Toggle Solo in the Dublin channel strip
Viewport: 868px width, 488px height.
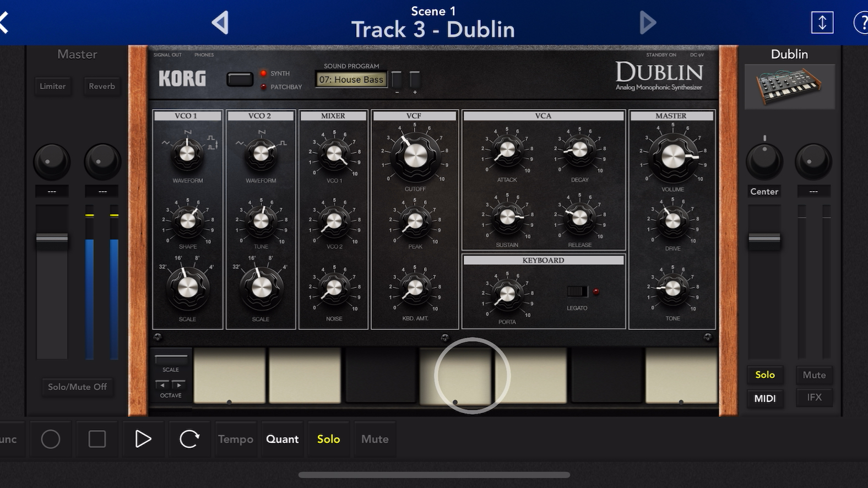[x=764, y=375]
